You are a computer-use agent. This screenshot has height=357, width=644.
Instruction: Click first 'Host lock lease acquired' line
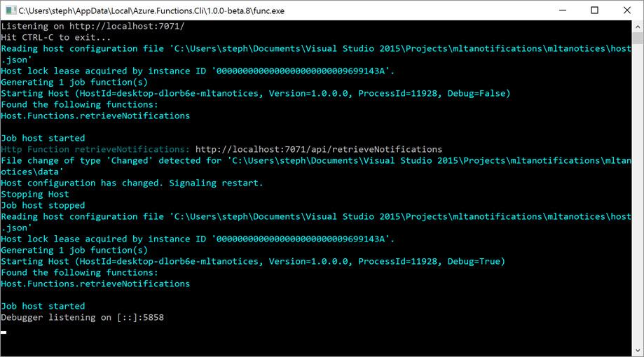coord(198,71)
